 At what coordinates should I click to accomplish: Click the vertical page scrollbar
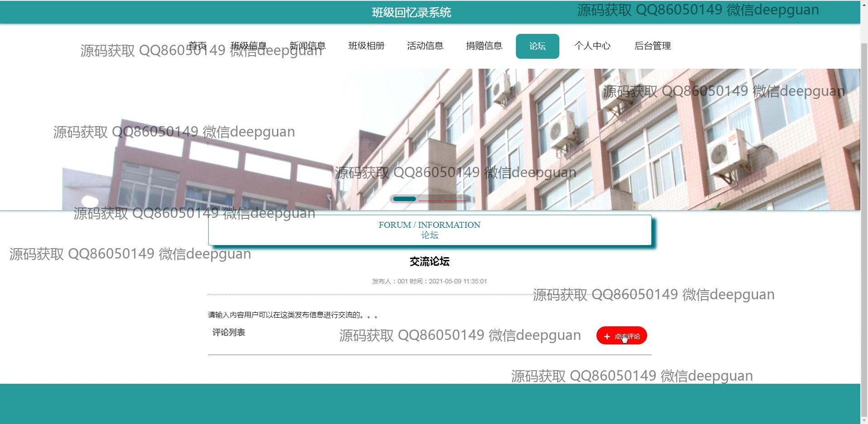click(x=863, y=226)
